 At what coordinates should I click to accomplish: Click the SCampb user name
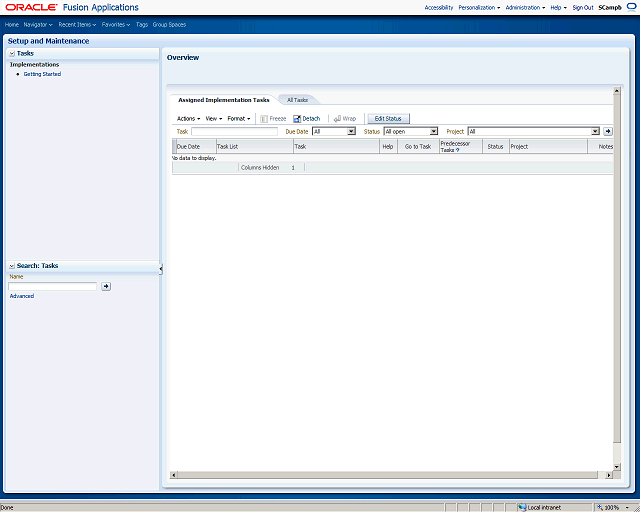click(x=610, y=7)
